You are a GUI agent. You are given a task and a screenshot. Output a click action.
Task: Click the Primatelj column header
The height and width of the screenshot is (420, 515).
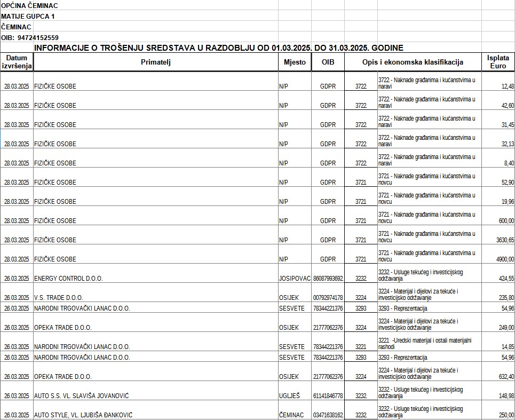point(155,62)
